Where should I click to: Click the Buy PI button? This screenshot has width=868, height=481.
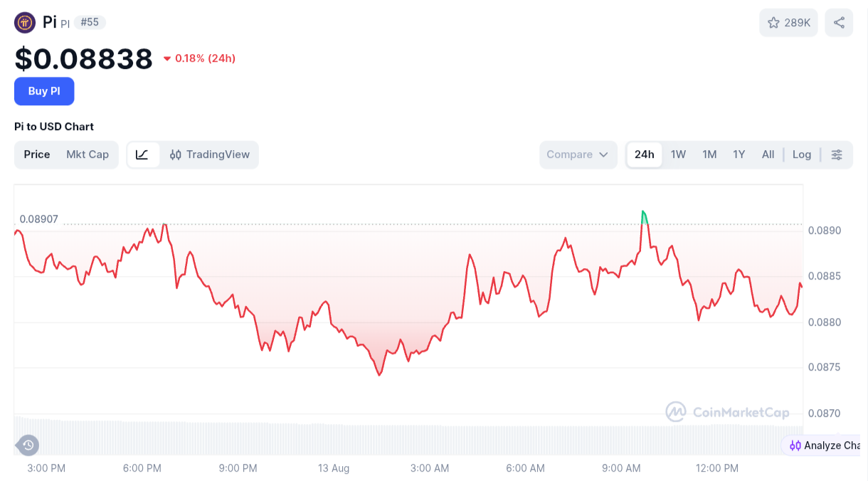pos(44,91)
